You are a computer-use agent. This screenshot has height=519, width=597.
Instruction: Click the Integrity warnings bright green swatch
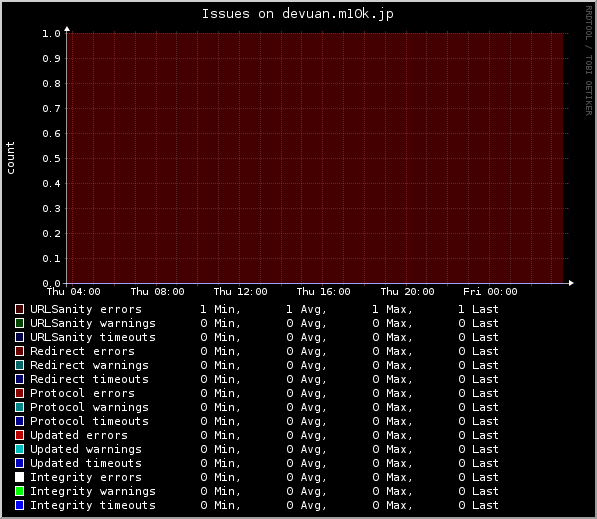(19, 491)
